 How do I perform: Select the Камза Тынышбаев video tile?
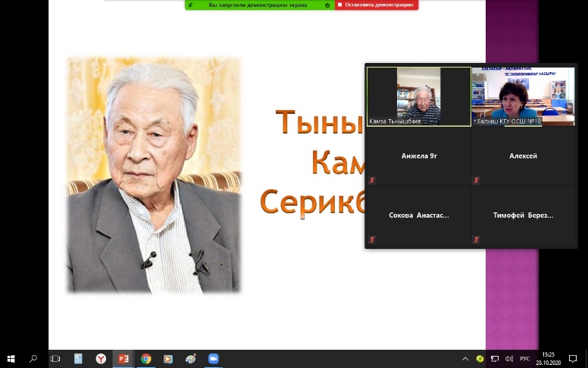(419, 96)
